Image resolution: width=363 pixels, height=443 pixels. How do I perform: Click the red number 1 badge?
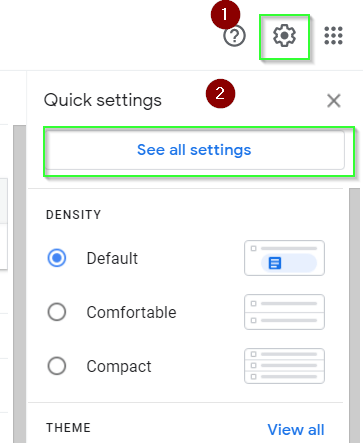tap(225, 15)
